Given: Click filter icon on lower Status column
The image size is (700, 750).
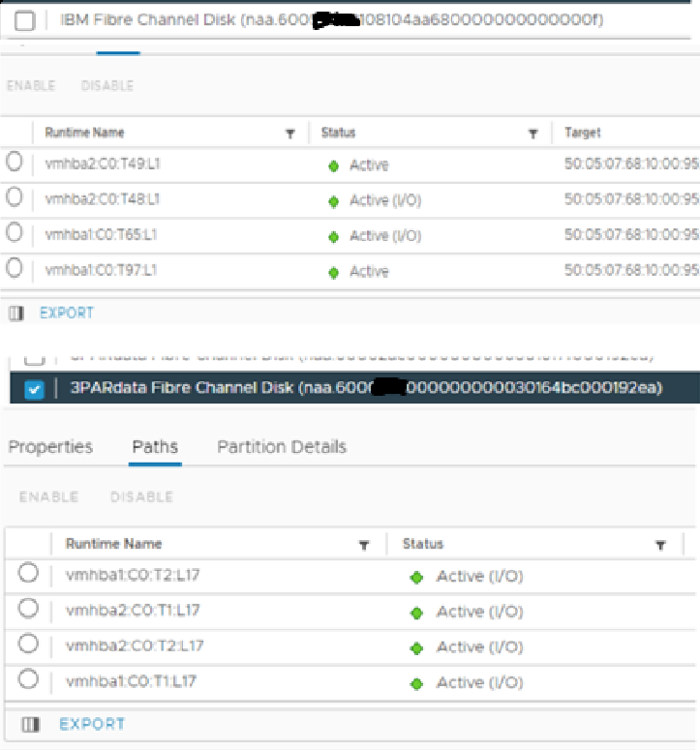Looking at the screenshot, I should point(660,545).
